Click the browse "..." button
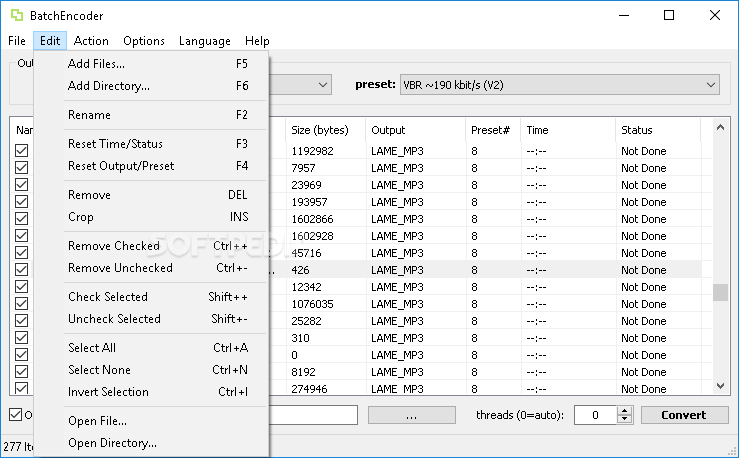Image resolution: width=739 pixels, height=458 pixels. [x=413, y=415]
